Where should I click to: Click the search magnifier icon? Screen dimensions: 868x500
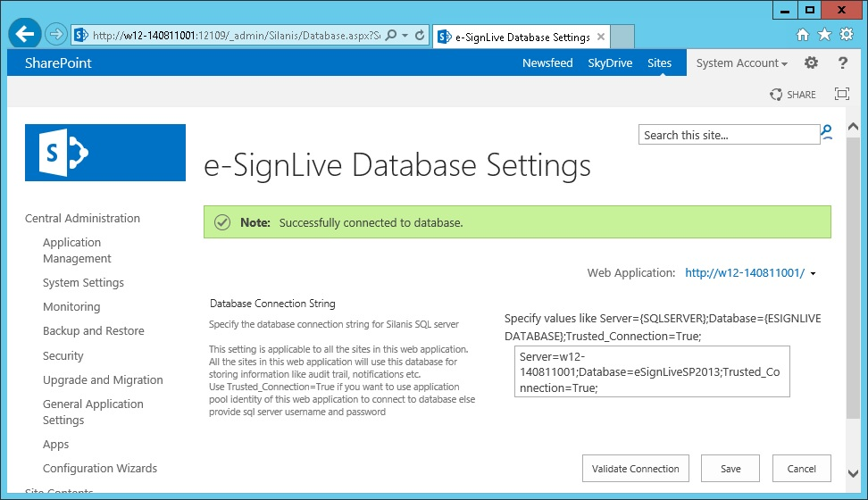827,134
